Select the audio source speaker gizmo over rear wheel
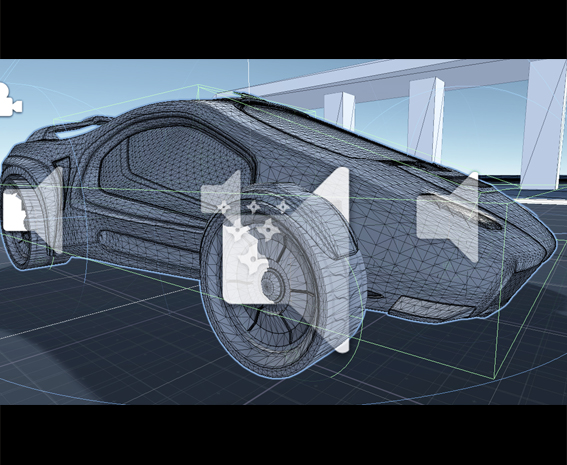The image size is (567, 465). [33, 209]
